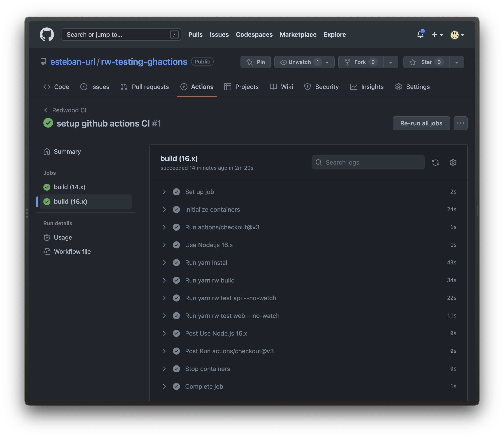Select the Actions tab

point(197,87)
